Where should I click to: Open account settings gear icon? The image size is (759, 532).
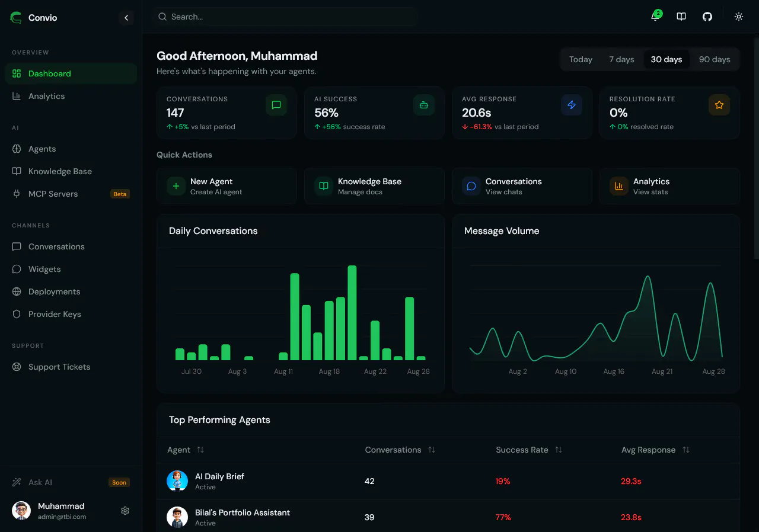(x=125, y=511)
